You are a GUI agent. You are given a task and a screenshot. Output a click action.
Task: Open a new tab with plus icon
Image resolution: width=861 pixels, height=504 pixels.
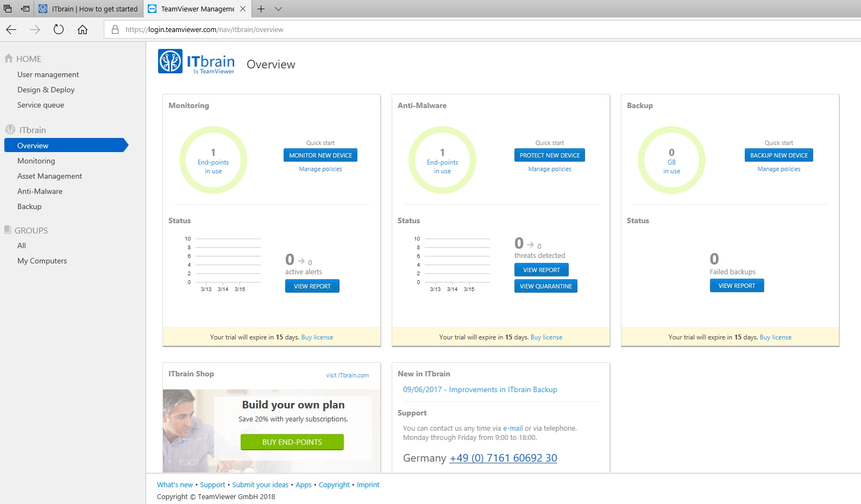(x=261, y=9)
